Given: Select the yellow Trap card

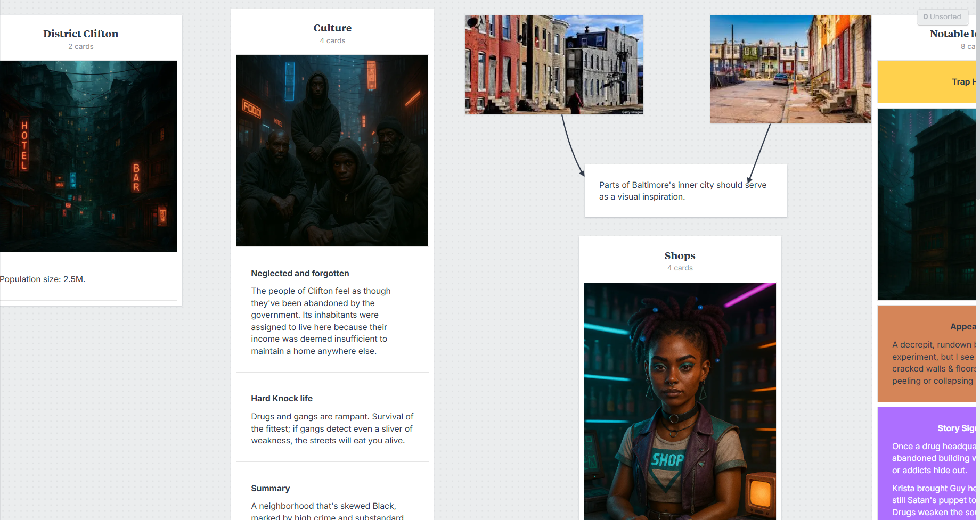Looking at the screenshot, I should click(927, 82).
